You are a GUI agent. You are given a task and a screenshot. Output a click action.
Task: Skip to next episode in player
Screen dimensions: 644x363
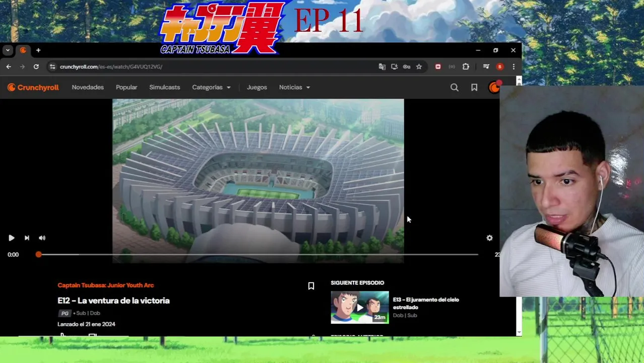click(x=27, y=238)
